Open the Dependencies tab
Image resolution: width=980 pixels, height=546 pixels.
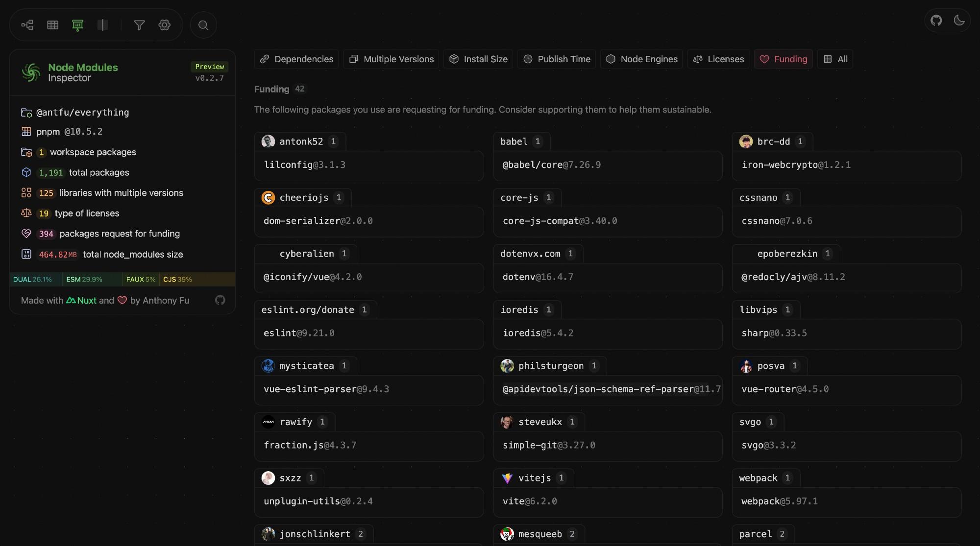point(296,59)
